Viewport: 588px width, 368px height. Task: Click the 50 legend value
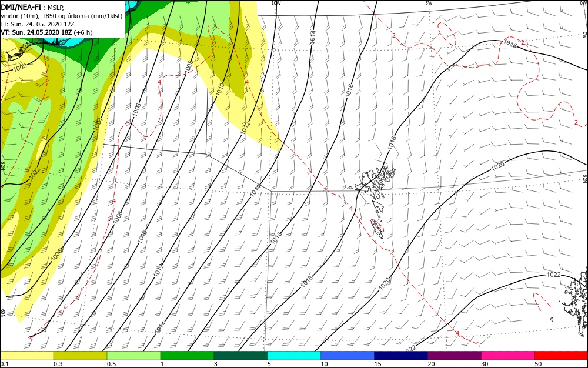(538, 364)
